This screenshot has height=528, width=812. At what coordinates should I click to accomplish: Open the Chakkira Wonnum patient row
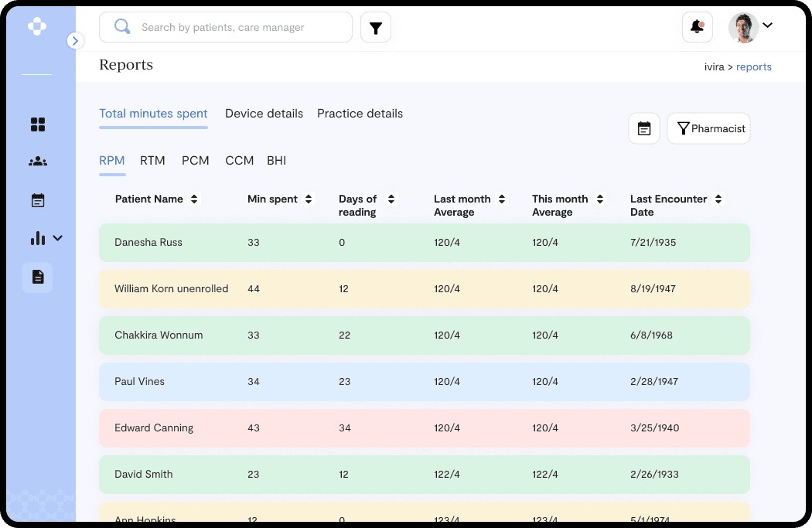tap(424, 335)
